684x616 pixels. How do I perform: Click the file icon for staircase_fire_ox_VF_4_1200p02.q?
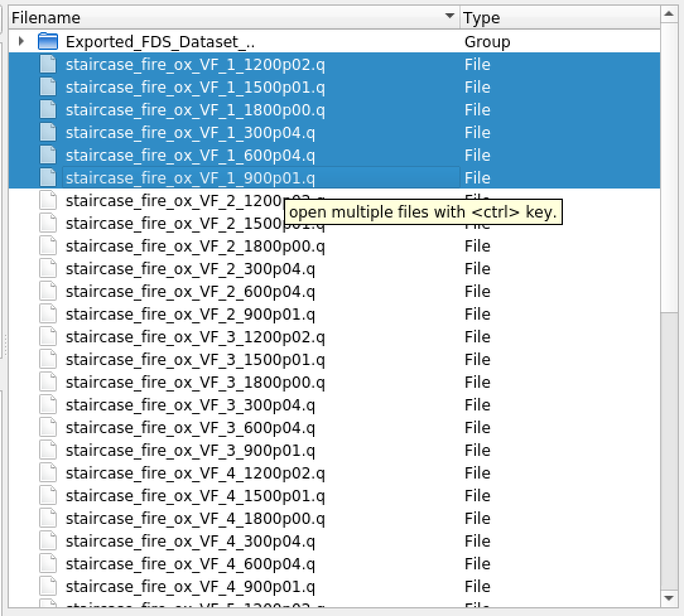47,472
